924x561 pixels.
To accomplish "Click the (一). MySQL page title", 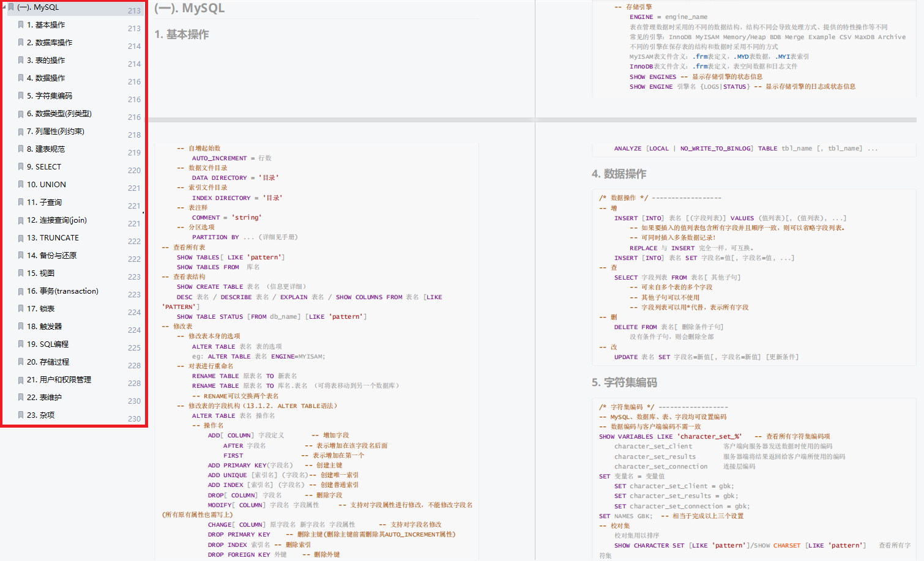I will [189, 8].
